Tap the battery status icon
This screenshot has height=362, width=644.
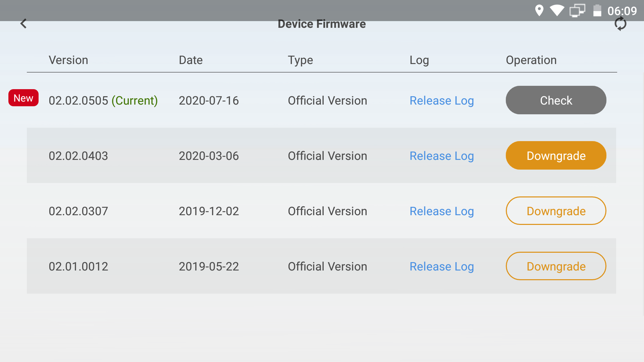click(x=597, y=10)
